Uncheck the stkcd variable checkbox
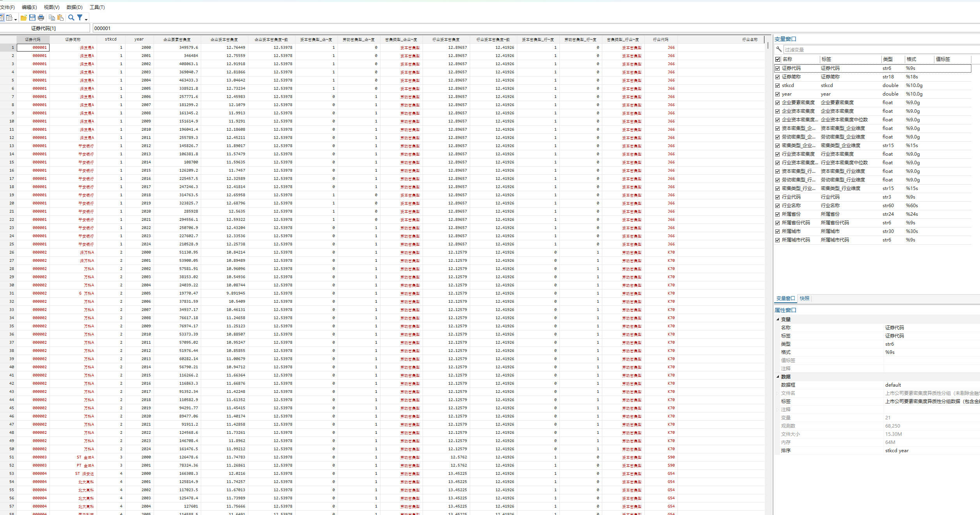980x515 pixels. [x=778, y=85]
